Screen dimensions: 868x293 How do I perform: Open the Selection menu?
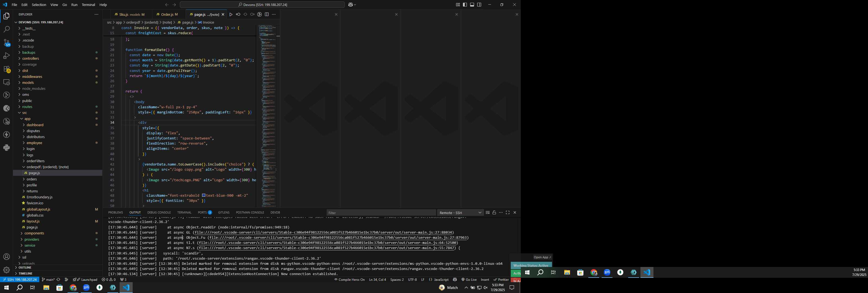pyautogui.click(x=39, y=5)
